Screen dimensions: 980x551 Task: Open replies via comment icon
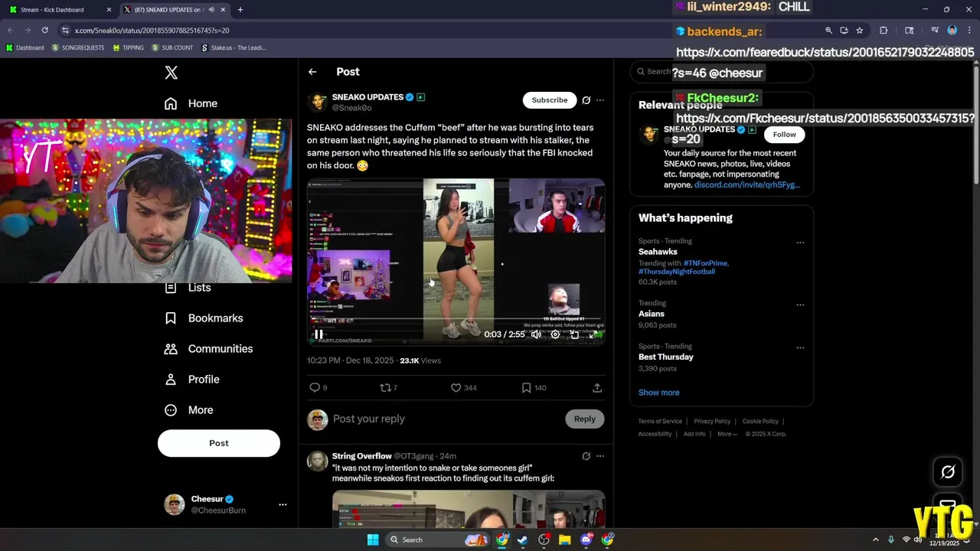tap(315, 388)
